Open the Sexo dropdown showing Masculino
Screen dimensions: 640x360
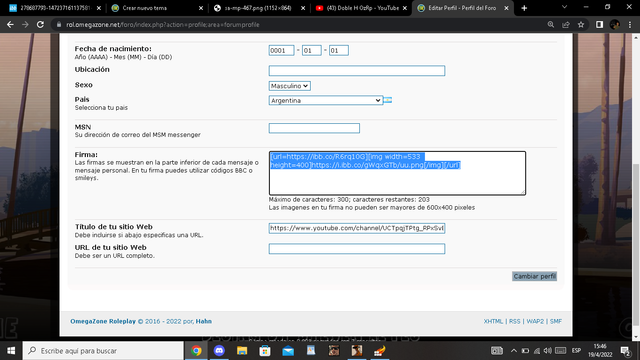[x=289, y=86]
